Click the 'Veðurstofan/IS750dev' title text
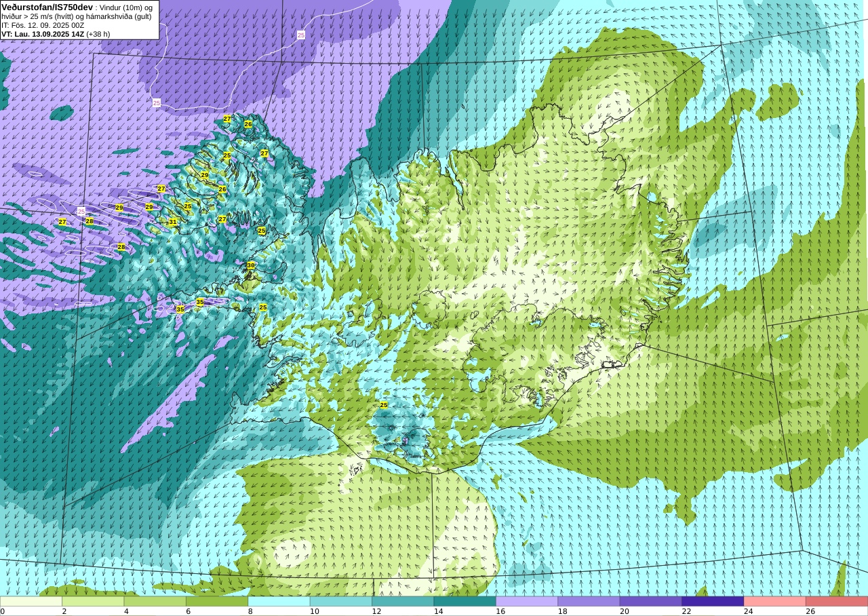The width and height of the screenshot is (868, 616). click(47, 7)
